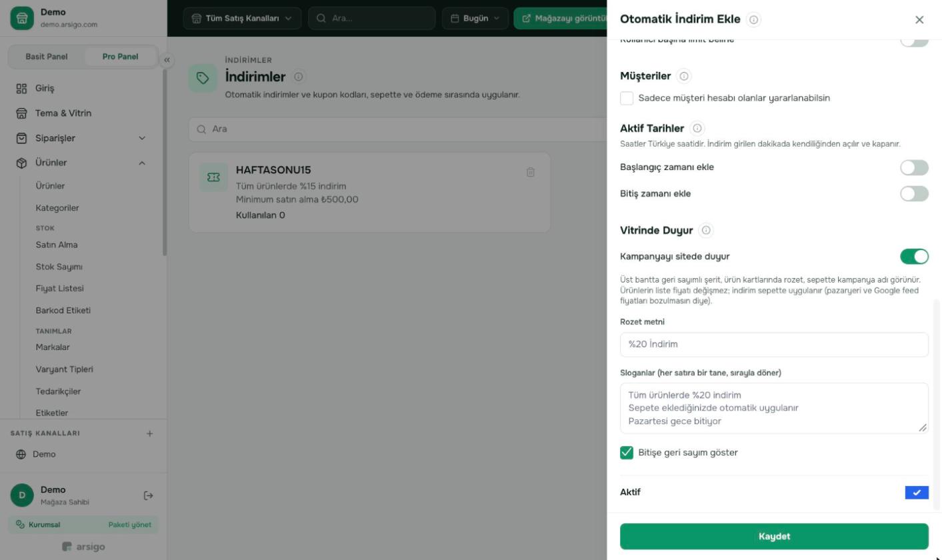Tick Sadece müşteri hesabı olanlar checkbox
The image size is (942, 560).
tap(627, 98)
